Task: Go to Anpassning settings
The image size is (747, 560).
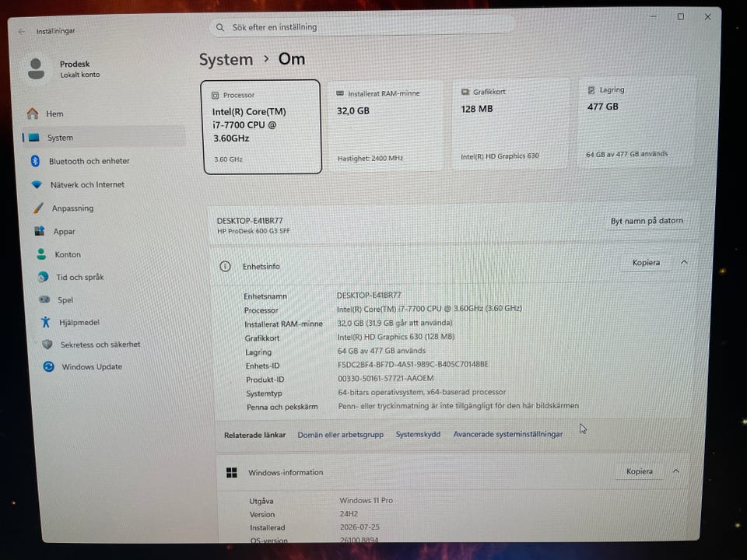Action: pos(108,208)
